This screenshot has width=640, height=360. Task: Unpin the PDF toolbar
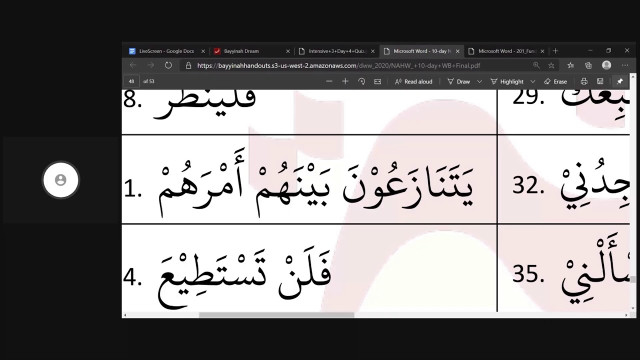620,81
